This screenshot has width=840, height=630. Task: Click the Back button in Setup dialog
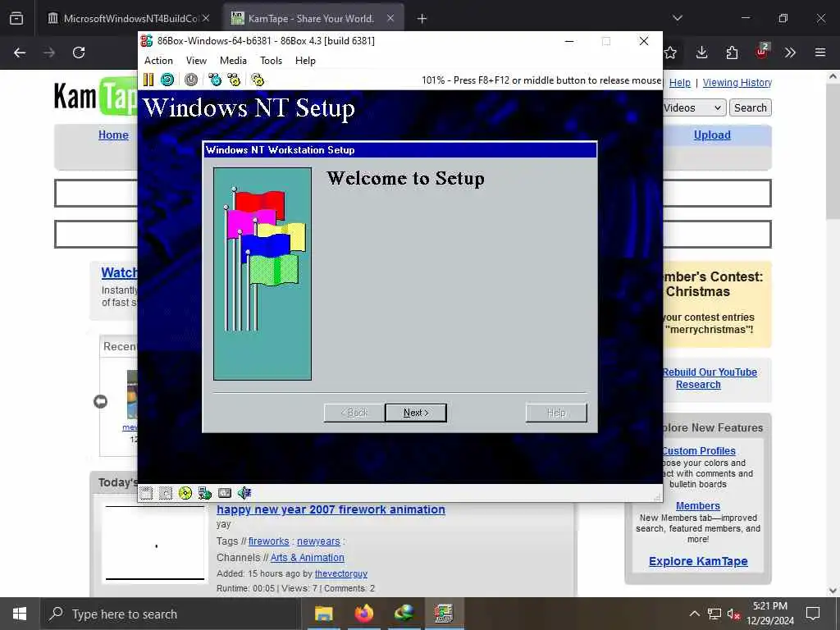point(354,413)
